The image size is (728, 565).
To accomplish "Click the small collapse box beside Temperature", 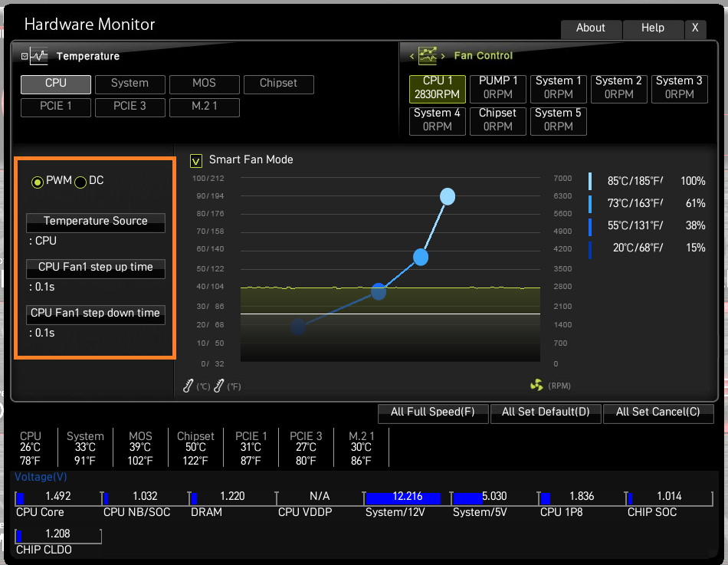I will tap(25, 56).
